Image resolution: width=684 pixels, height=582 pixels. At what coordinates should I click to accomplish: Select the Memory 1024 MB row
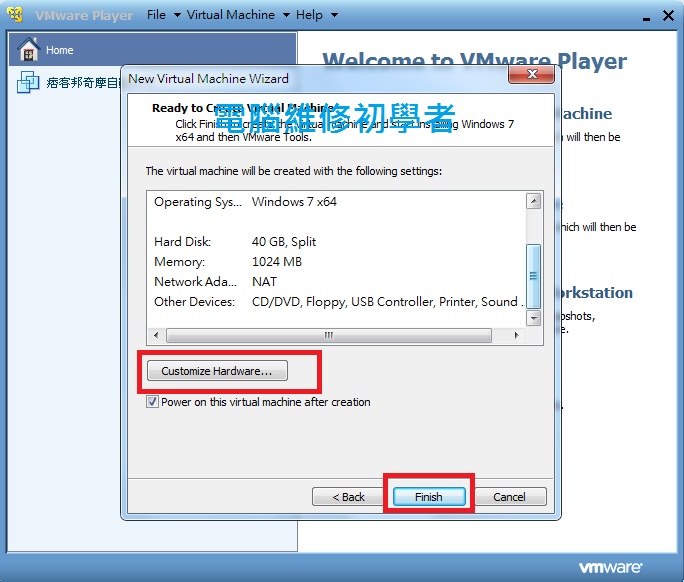[336, 261]
